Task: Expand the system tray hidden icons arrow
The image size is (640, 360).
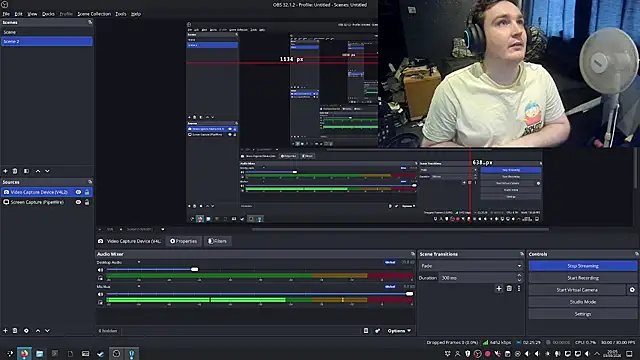Action: (x=597, y=354)
